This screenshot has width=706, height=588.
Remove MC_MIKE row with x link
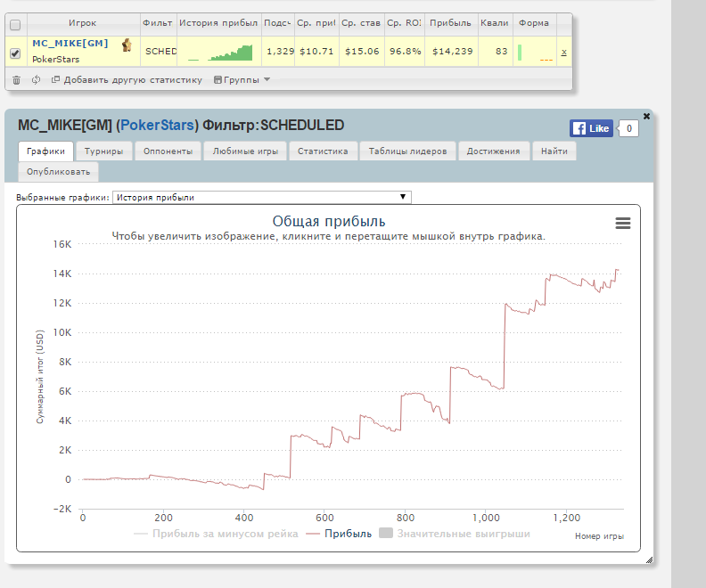point(563,53)
